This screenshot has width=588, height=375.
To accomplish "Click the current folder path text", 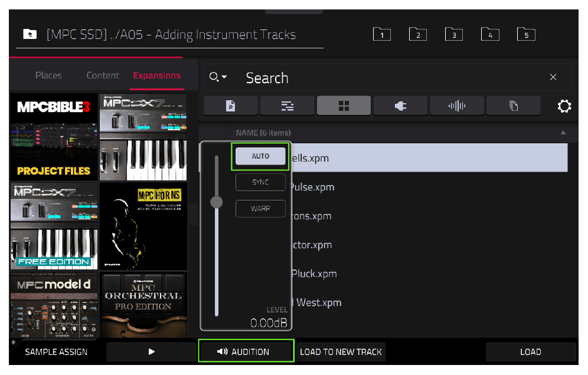I will [171, 34].
